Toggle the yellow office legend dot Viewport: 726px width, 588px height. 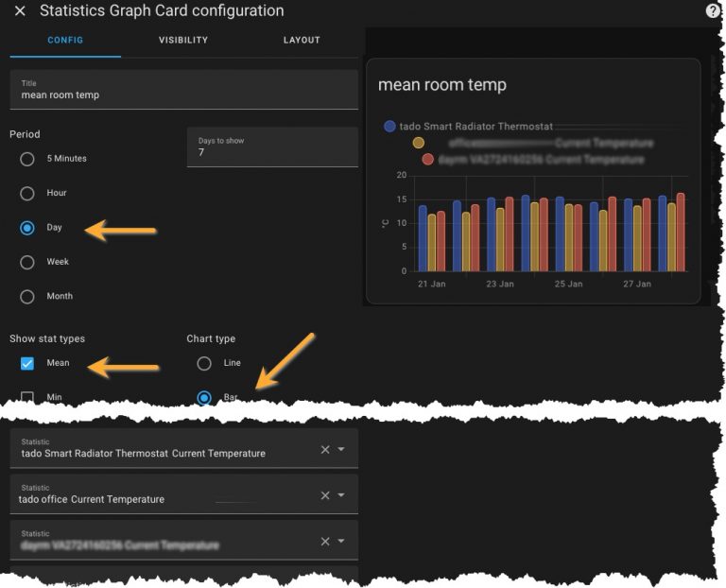click(x=419, y=143)
